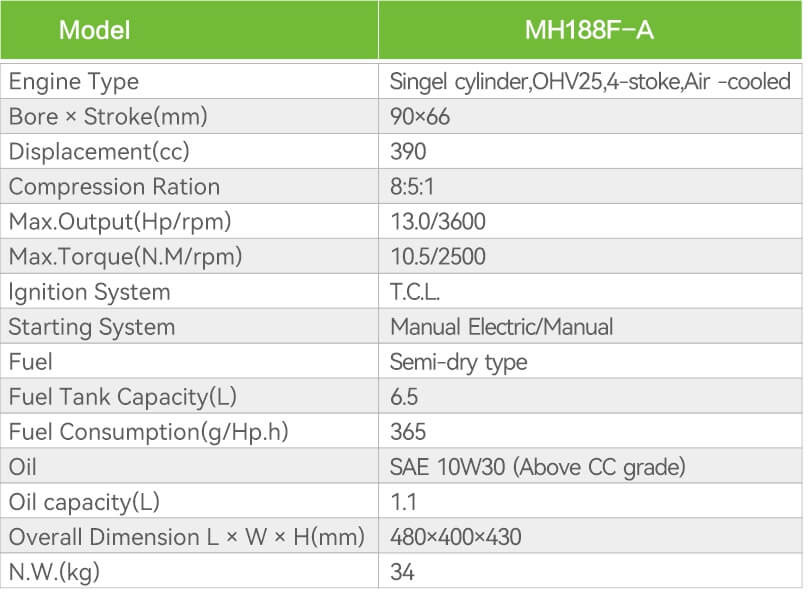Click the Ignition System T.C.L. value

point(415,292)
